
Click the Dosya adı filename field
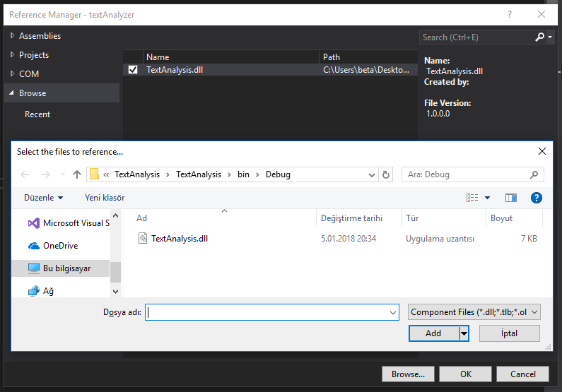click(272, 311)
